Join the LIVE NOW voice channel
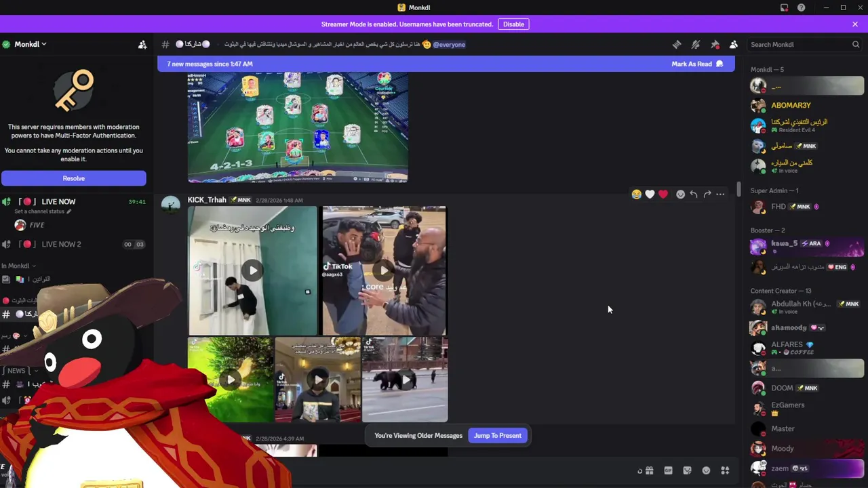 pos(73,201)
